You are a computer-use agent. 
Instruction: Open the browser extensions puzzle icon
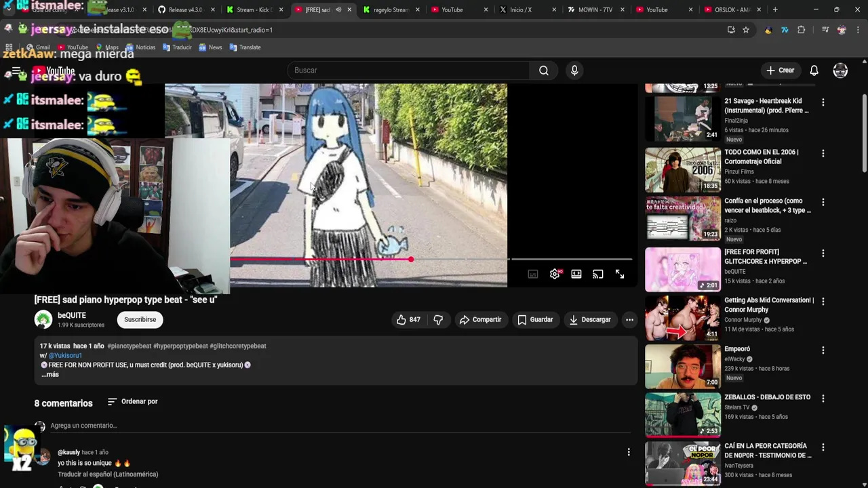coord(802,30)
